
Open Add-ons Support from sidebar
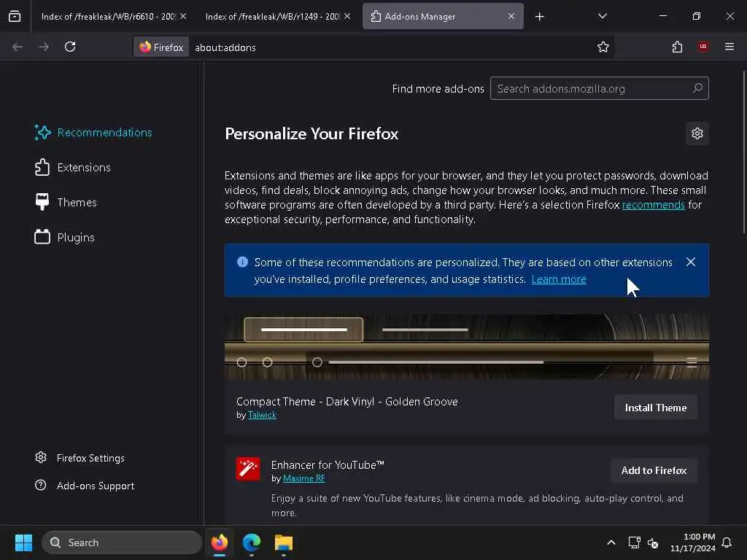coord(85,486)
